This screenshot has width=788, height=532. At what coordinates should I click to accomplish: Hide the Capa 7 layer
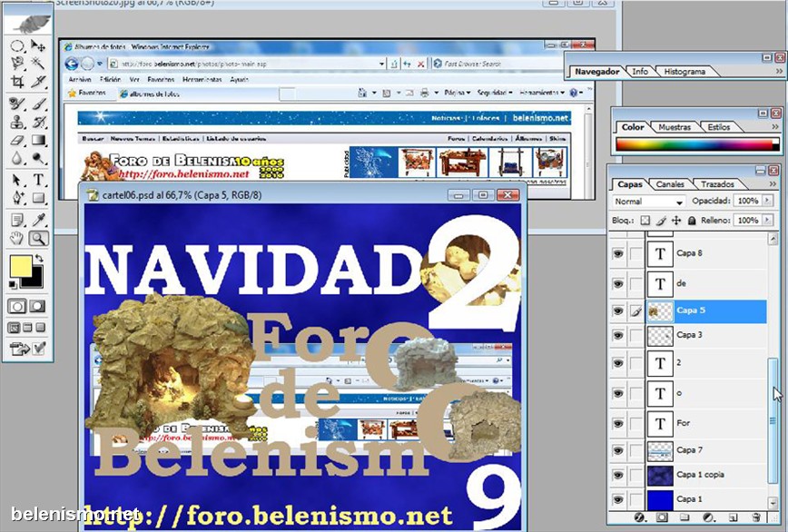(618, 450)
